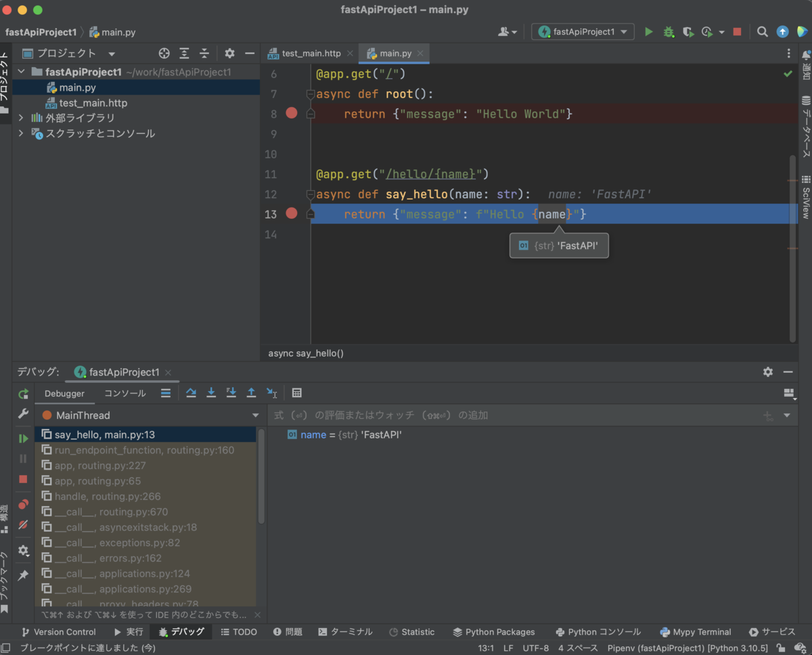Viewport: 812px width, 655px height.
Task: Select the handle, routing.py:266 frame
Action: tap(145, 496)
